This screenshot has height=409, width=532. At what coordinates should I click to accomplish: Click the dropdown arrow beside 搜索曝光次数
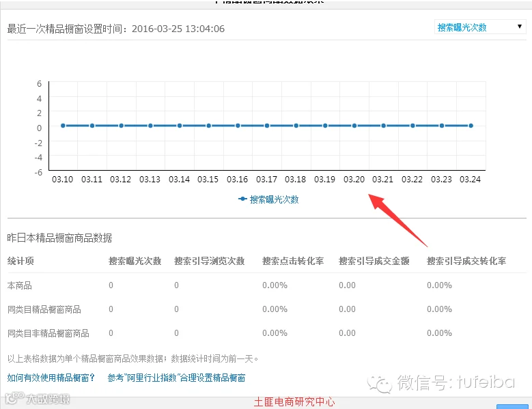[x=519, y=27]
